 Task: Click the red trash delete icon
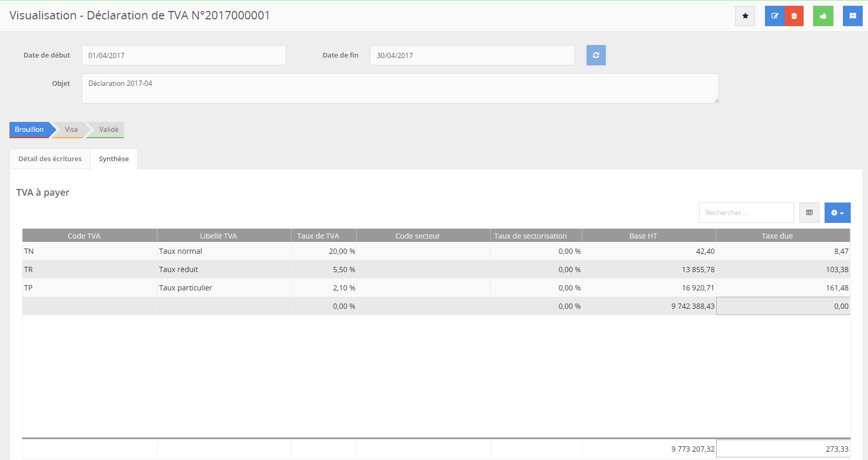click(x=794, y=16)
